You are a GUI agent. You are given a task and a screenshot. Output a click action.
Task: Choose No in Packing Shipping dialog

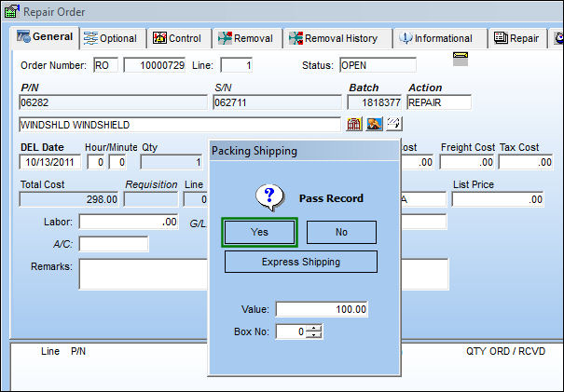[341, 232]
